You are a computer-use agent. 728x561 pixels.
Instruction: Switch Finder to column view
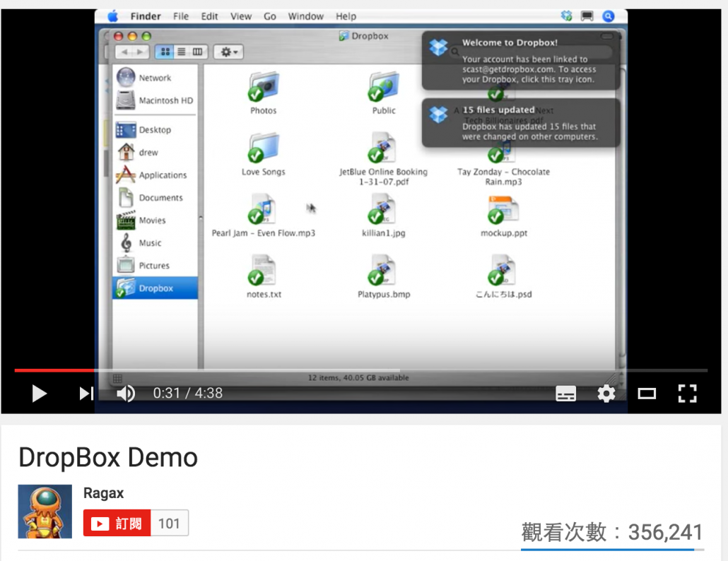[x=198, y=52]
